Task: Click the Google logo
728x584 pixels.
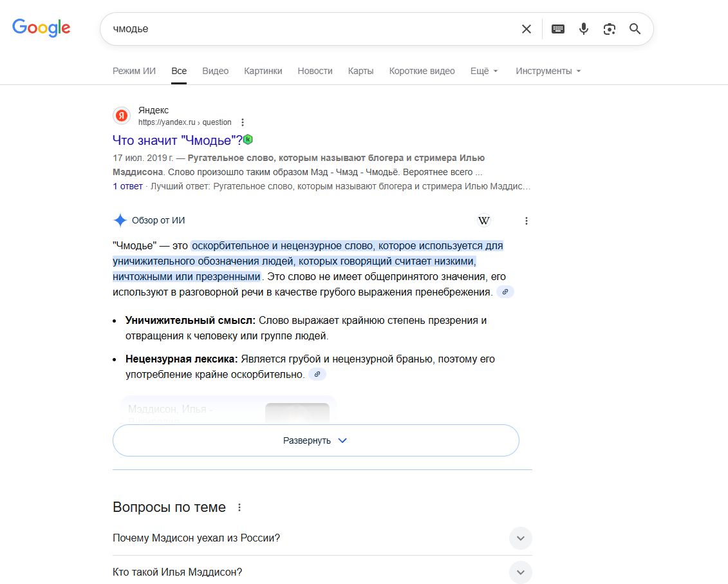Action: coord(41,28)
